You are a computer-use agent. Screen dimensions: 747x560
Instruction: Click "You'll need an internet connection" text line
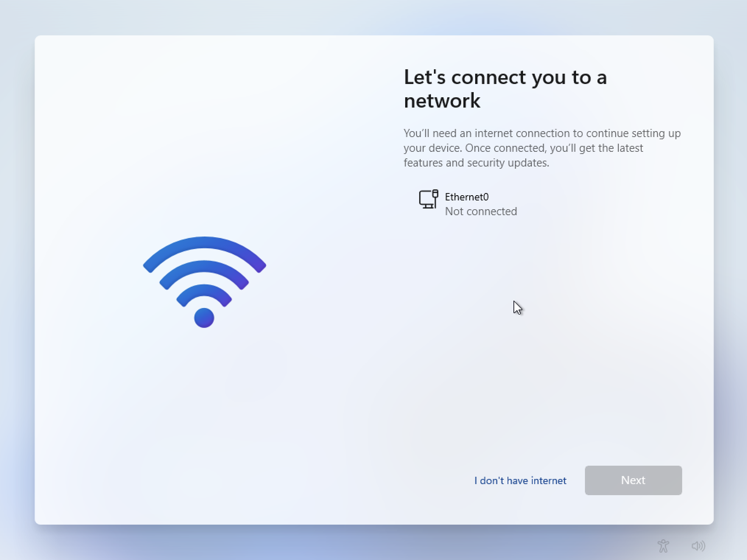542,133
